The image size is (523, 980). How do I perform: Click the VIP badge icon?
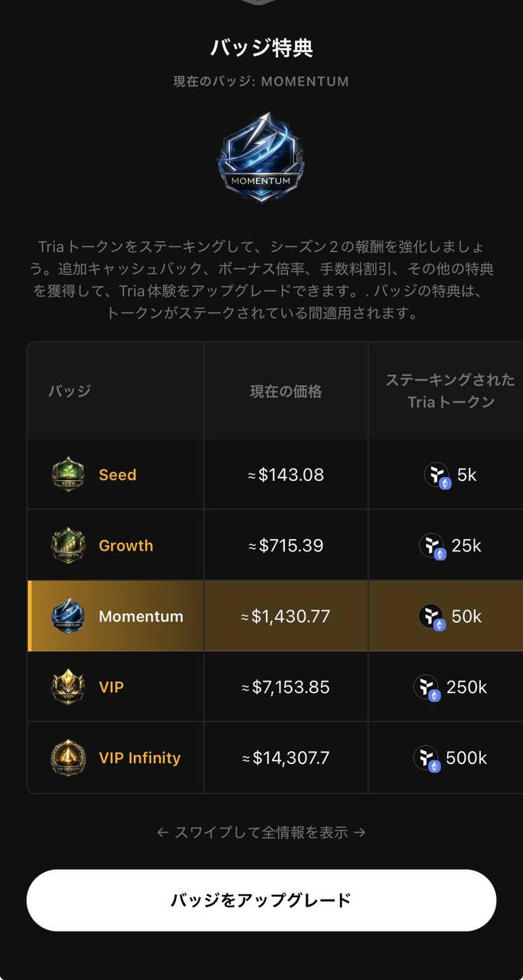coord(67,687)
